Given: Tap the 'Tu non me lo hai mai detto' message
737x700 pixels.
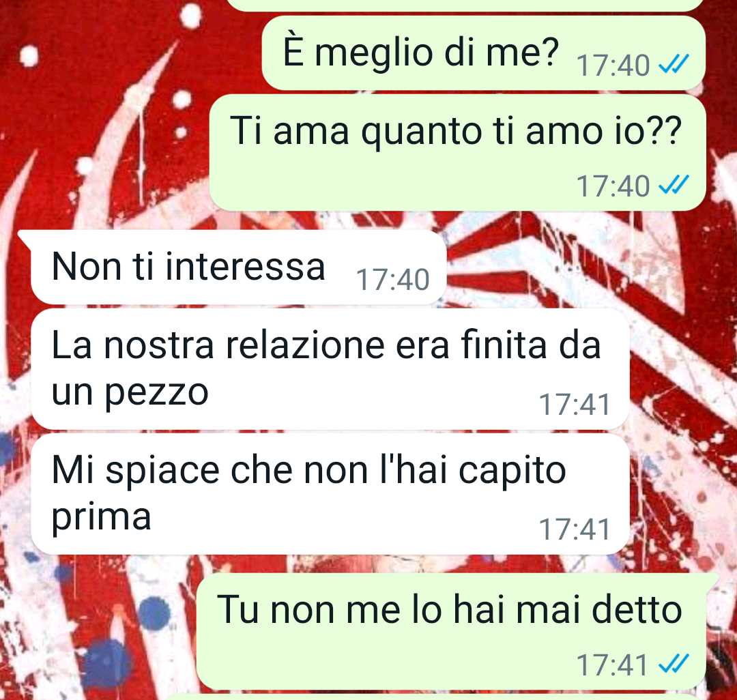Looking at the screenshot, I should coord(451,631).
